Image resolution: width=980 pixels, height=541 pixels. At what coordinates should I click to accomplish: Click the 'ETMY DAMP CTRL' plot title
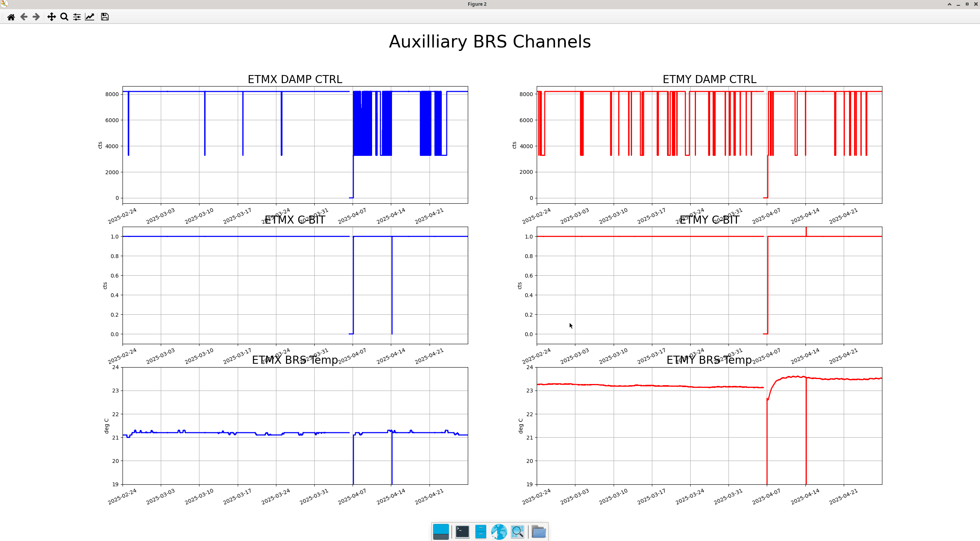[x=709, y=79]
